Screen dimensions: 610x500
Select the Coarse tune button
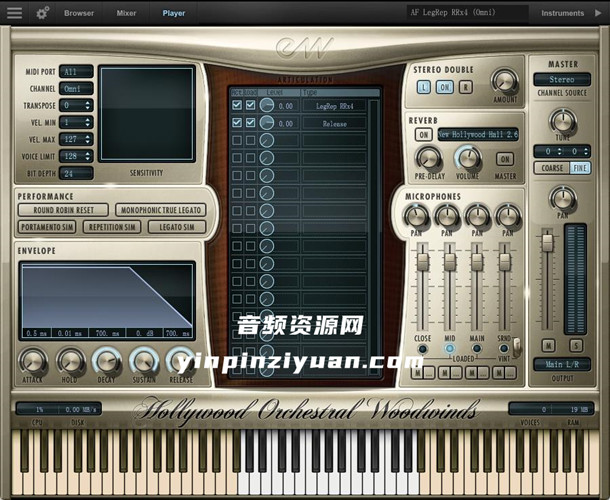(552, 168)
